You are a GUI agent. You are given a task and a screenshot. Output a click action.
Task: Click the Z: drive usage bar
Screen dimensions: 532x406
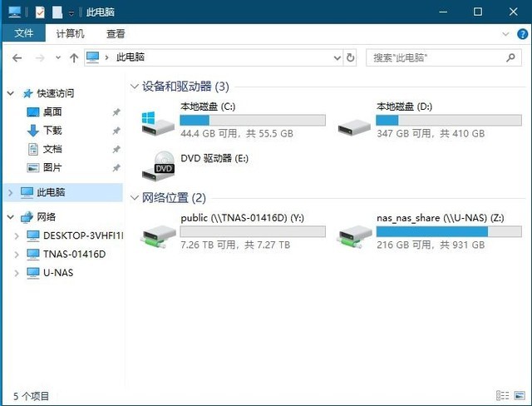tap(449, 231)
